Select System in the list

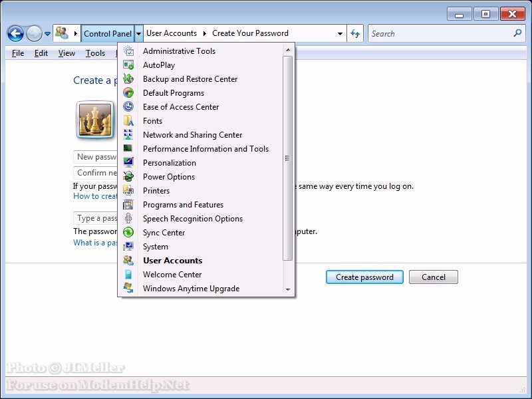156,246
